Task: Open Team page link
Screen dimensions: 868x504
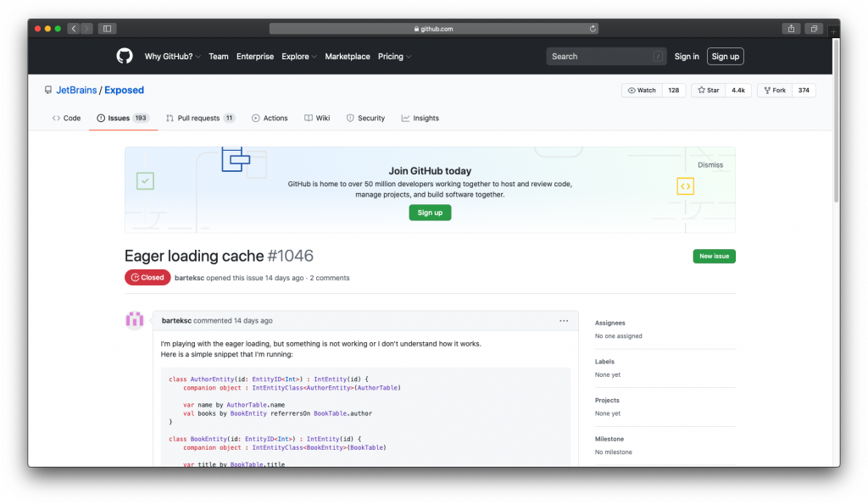Action: 218,57
